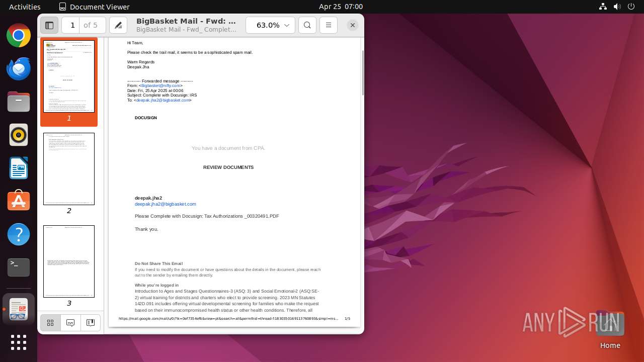The height and width of the screenshot is (362, 644).
Task: Click the bold 'deepak.jha2' name text
Action: click(x=148, y=198)
